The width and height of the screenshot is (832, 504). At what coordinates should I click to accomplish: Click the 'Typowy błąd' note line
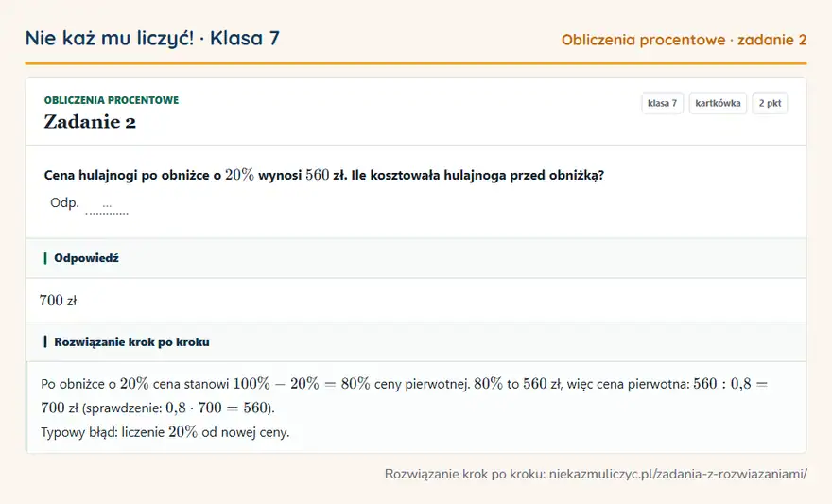165,432
